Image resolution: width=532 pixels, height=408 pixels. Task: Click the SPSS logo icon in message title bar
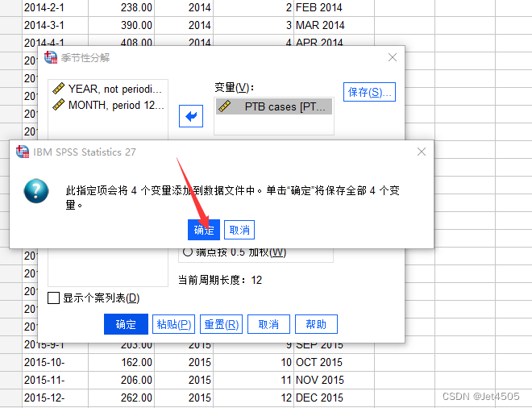(23, 152)
